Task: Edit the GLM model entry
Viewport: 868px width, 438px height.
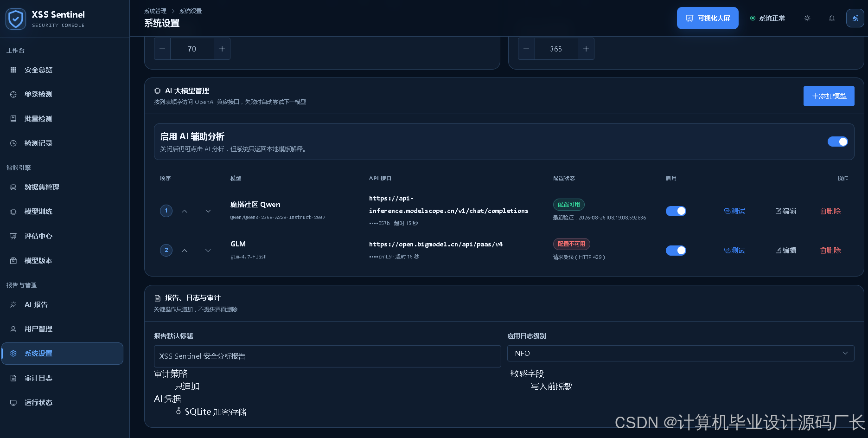Action: (786, 251)
